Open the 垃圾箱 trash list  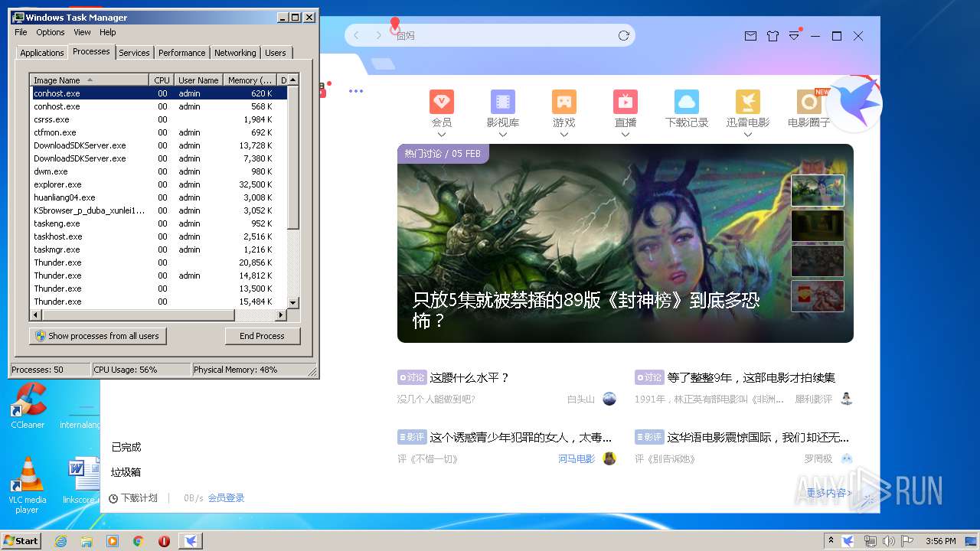(126, 472)
